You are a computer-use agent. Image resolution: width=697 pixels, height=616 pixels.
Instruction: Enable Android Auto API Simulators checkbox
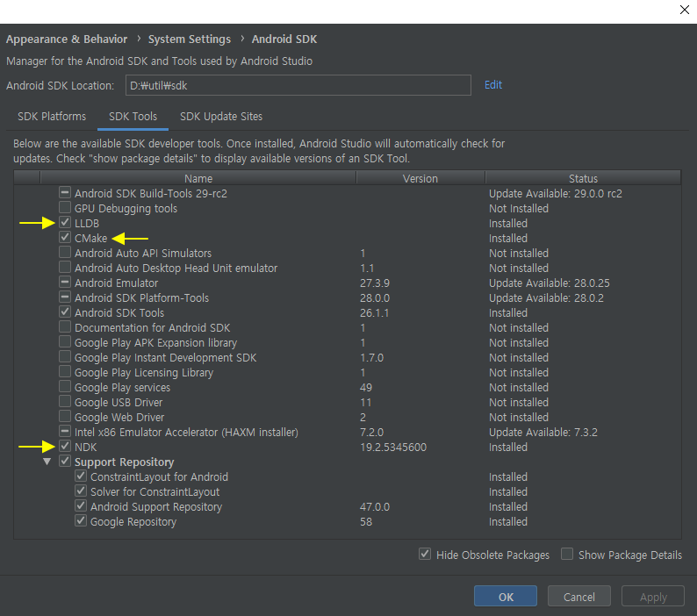(65, 253)
